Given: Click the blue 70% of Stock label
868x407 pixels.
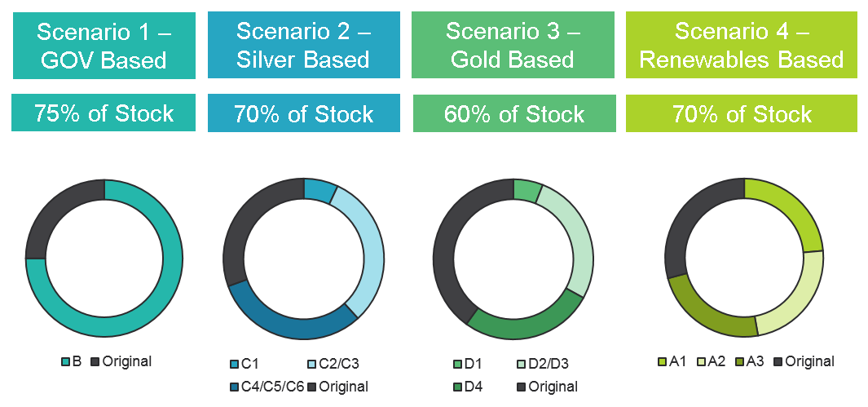Looking at the screenshot, I should [304, 113].
